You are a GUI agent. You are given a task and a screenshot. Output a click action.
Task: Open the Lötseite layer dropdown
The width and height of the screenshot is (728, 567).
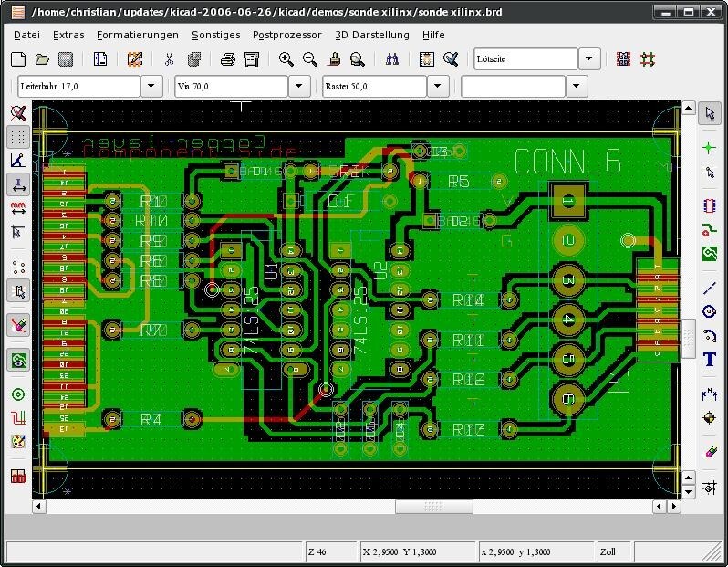[x=589, y=59]
